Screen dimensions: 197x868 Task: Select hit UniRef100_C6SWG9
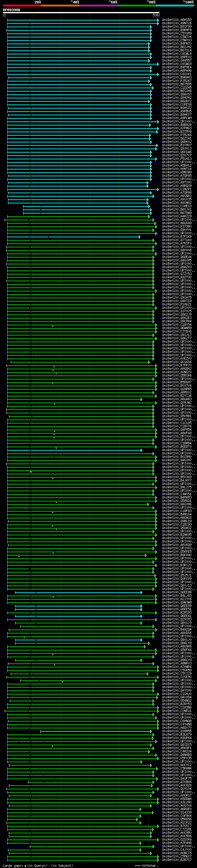[x=177, y=64]
